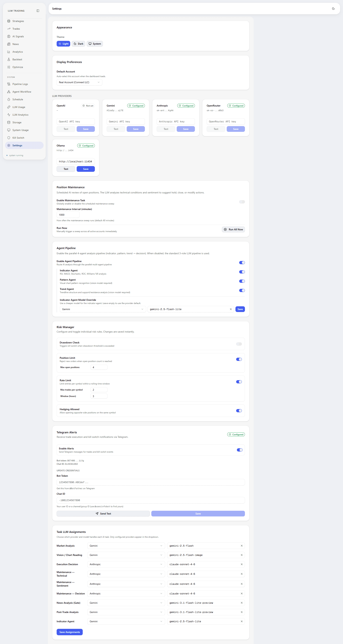
Task: Select the Dark theme tab
Action: [x=78, y=44]
